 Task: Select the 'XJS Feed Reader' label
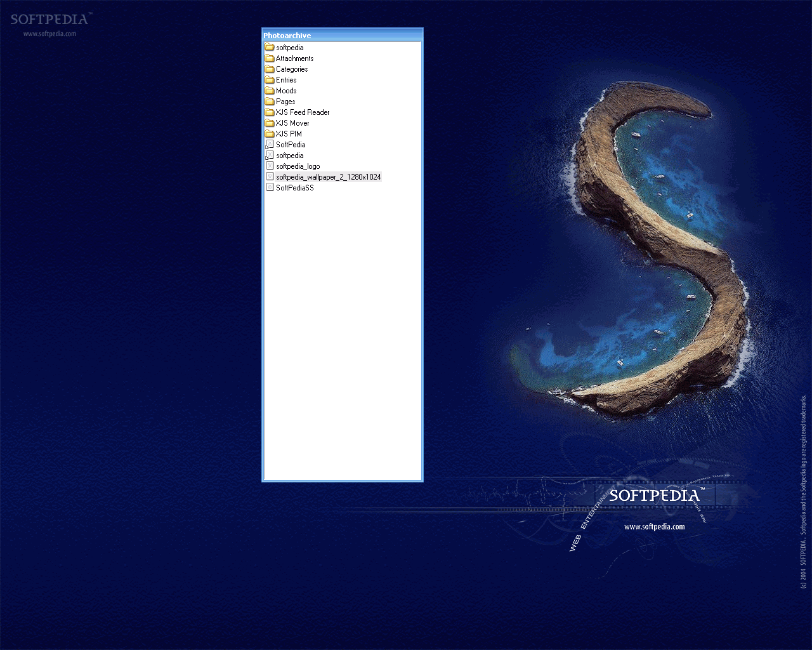point(303,112)
